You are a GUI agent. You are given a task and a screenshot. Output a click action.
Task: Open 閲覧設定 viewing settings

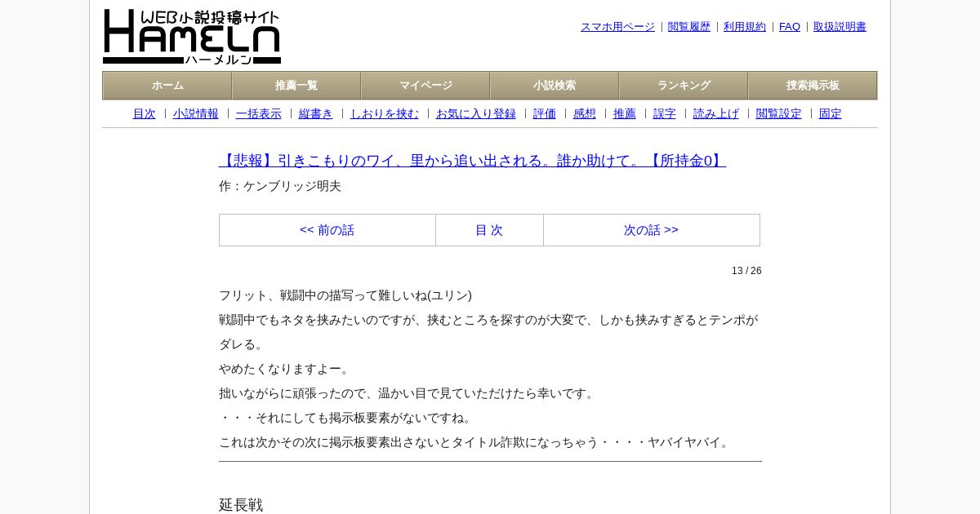(779, 114)
